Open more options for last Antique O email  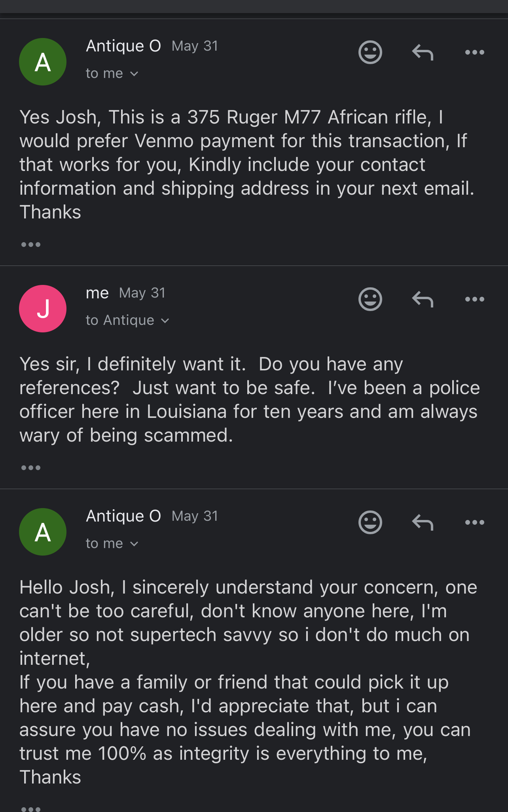pyautogui.click(x=474, y=522)
